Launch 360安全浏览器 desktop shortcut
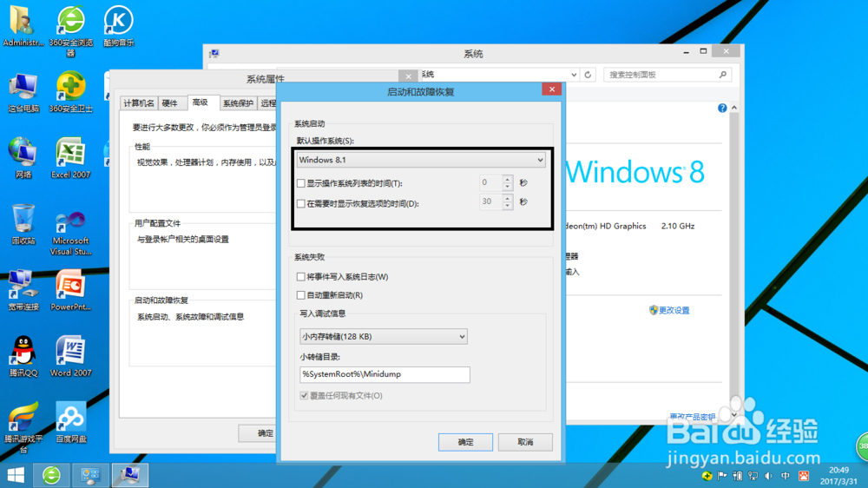 pyautogui.click(x=71, y=30)
